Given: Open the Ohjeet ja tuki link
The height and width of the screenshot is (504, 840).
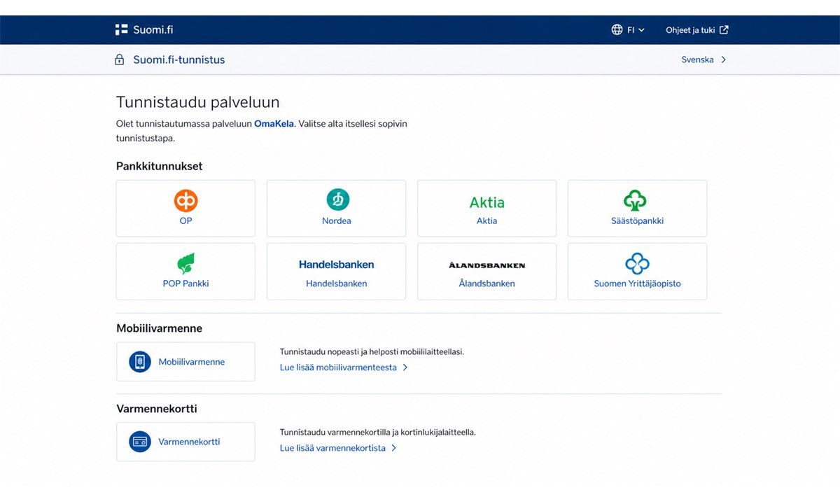Looking at the screenshot, I should coord(690,30).
